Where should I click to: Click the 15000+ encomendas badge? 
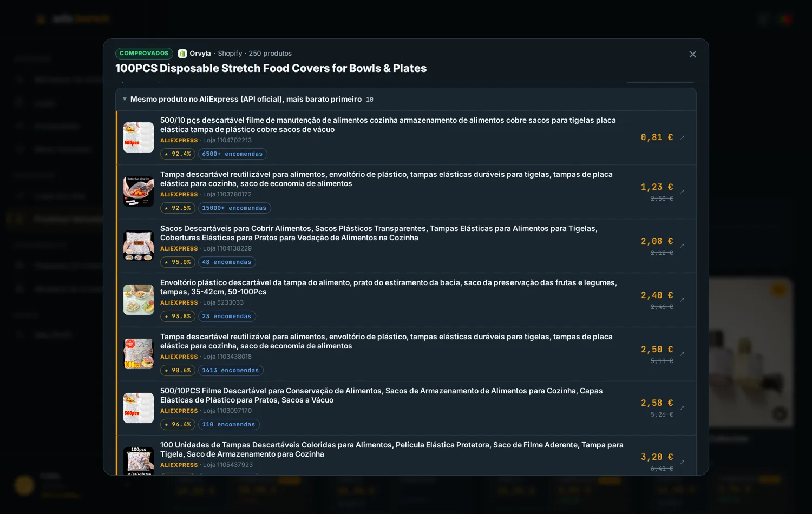[x=234, y=208]
